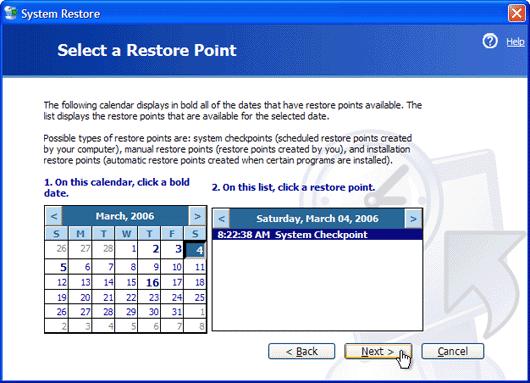Viewport: 530px width, 383px height.
Task: Go to previous month on calendar
Action: (54, 216)
